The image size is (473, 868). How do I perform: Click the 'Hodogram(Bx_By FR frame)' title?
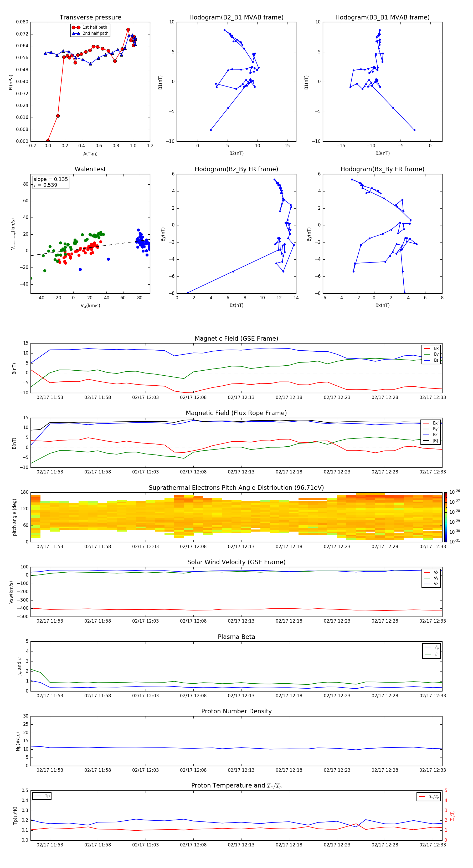coord(382,169)
